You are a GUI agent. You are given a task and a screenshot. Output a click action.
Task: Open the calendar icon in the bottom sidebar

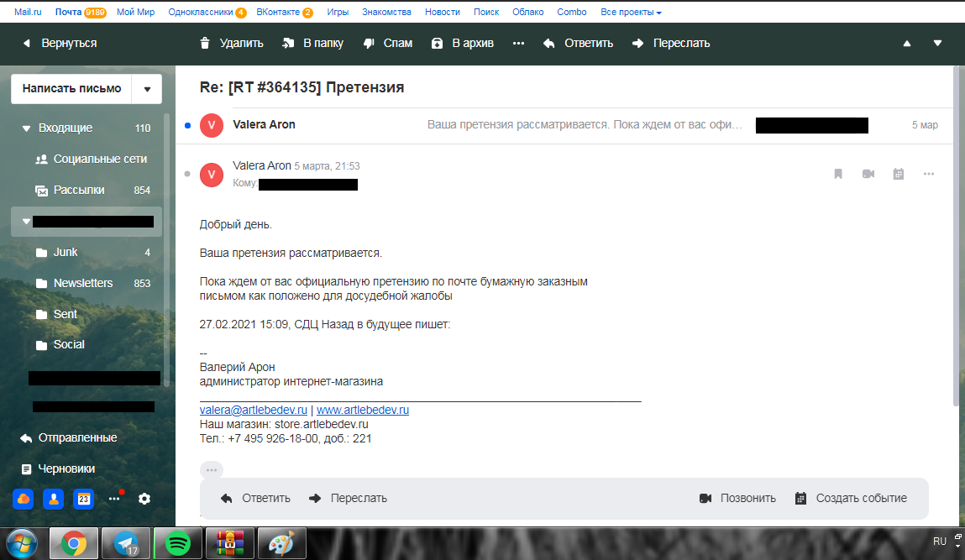pyautogui.click(x=83, y=499)
